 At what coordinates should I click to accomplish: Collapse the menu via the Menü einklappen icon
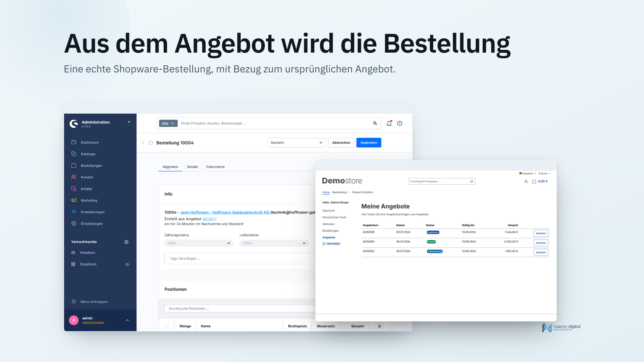tap(74, 302)
